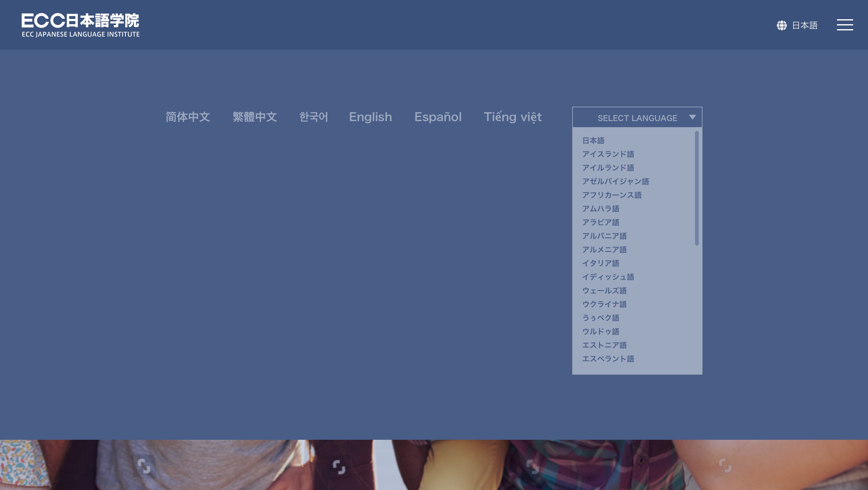Select Tiếng việt language link
868x490 pixels.
512,117
